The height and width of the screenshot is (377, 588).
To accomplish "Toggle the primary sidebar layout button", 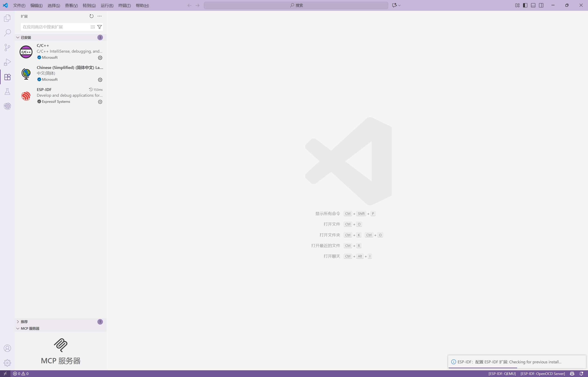I will click(x=525, y=5).
